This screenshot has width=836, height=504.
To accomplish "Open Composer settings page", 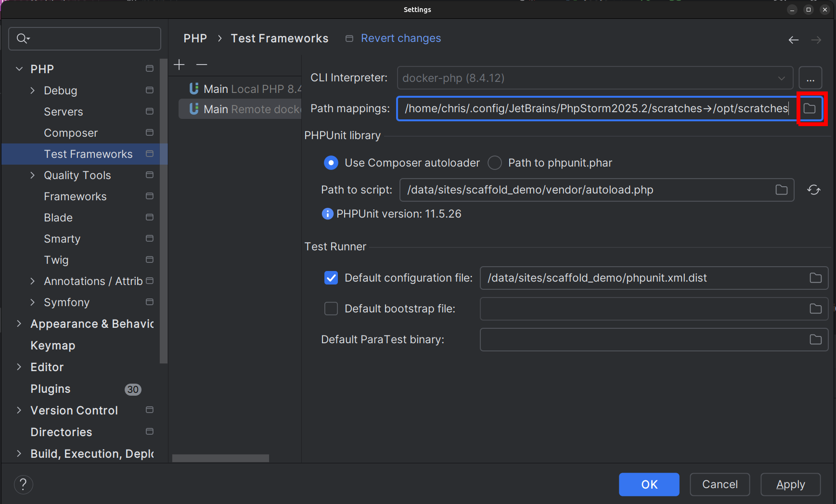I will click(x=71, y=133).
